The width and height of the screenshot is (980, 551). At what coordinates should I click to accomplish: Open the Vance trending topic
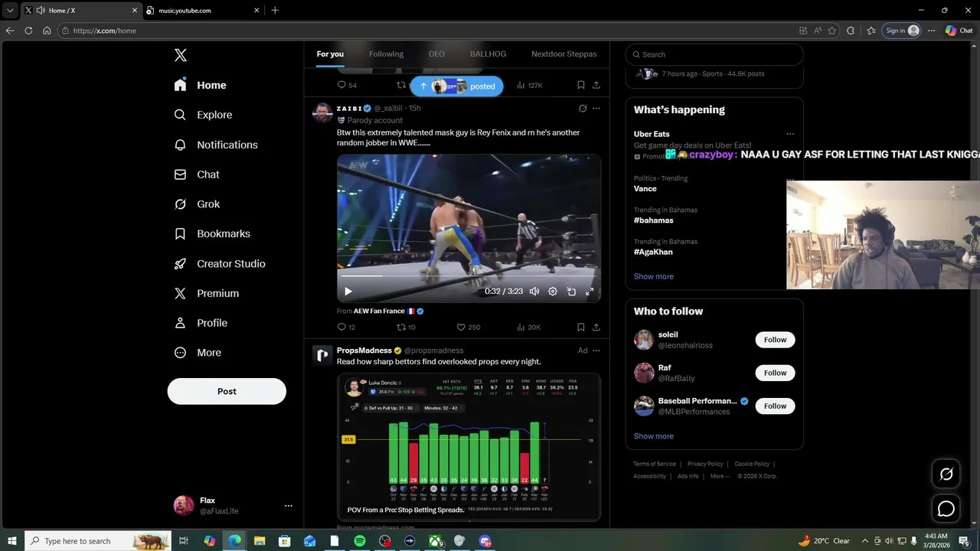pyautogui.click(x=645, y=188)
